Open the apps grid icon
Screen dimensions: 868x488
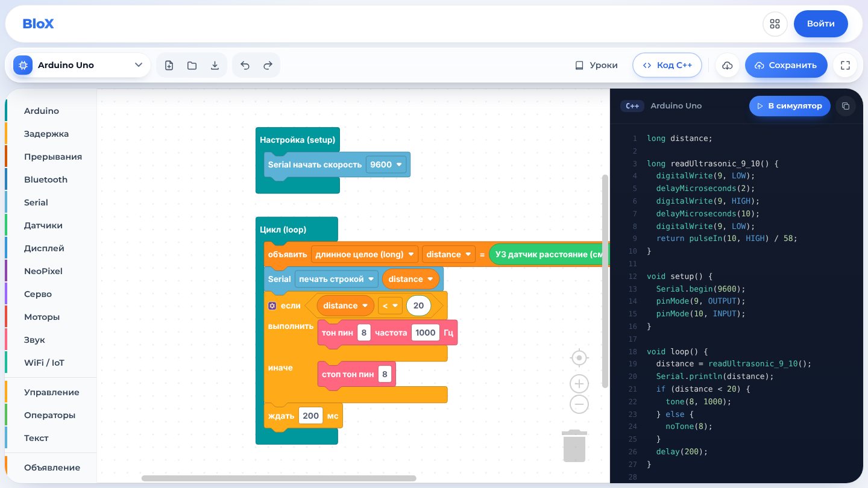(775, 24)
